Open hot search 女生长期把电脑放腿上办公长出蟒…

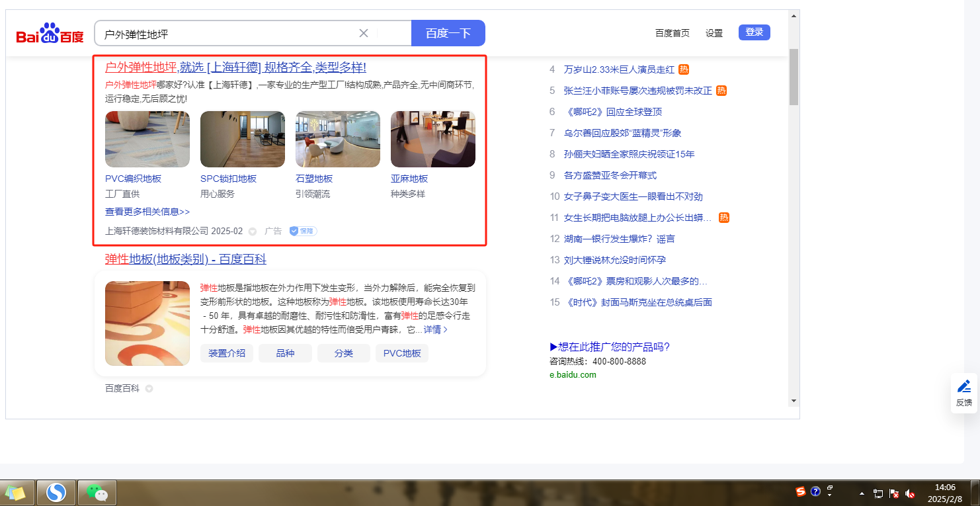coord(638,218)
